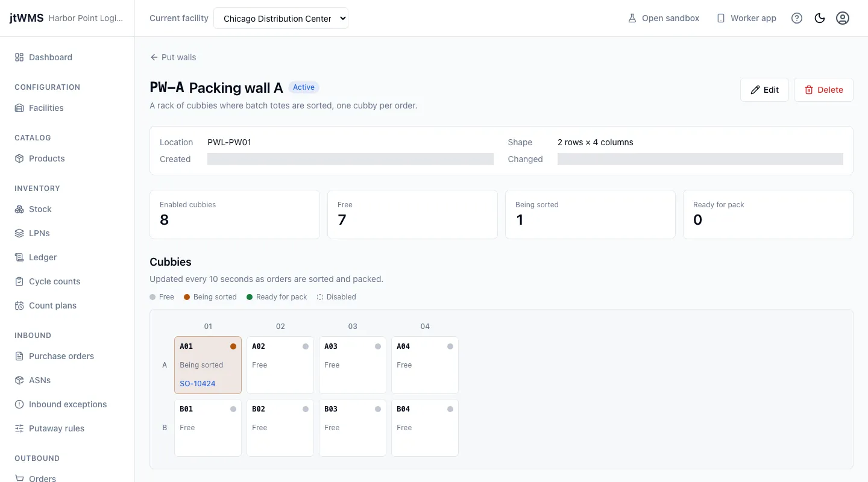Screen dimensions: 868x482
Task: Click the Orders cart icon
Action: 19,478
